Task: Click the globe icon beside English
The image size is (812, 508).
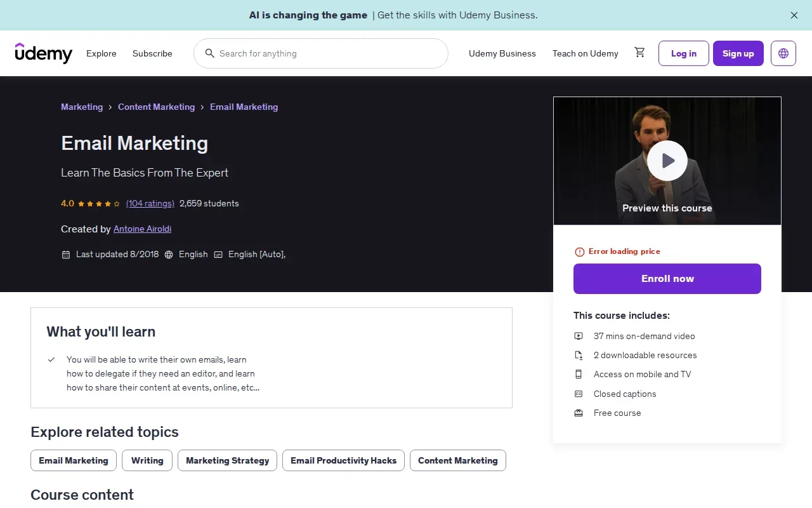Action: coord(169,255)
